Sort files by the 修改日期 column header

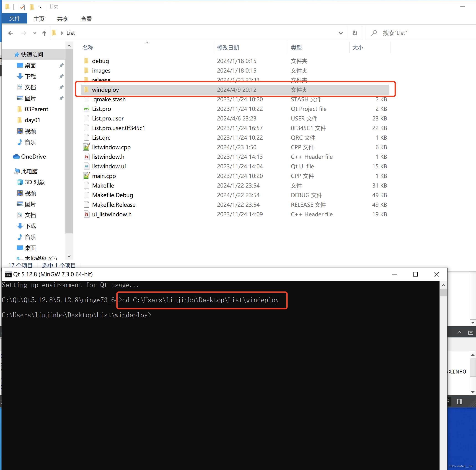click(x=228, y=47)
